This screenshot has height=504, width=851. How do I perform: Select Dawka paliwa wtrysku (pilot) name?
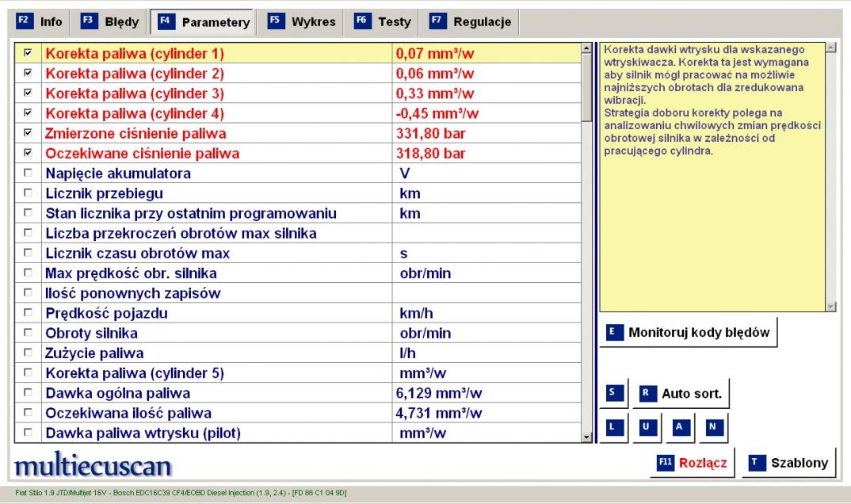click(143, 433)
